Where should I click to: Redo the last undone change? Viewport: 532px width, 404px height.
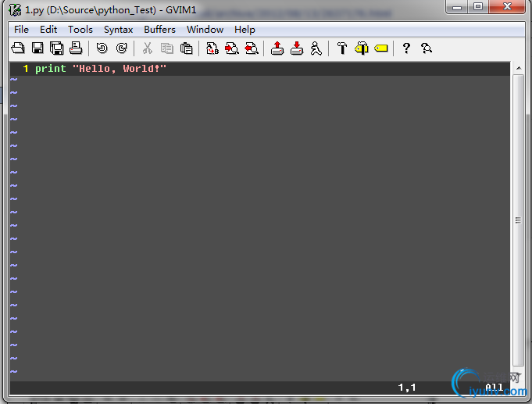tap(121, 48)
